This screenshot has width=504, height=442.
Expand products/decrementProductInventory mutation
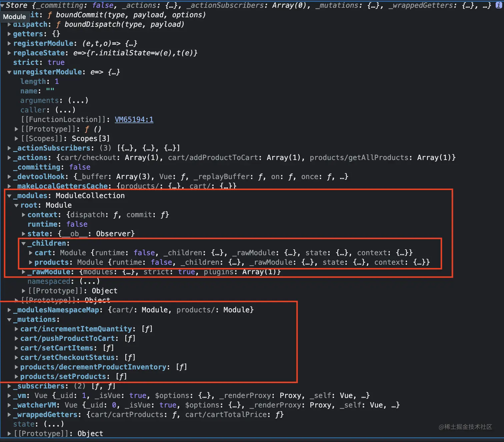[x=16, y=367]
